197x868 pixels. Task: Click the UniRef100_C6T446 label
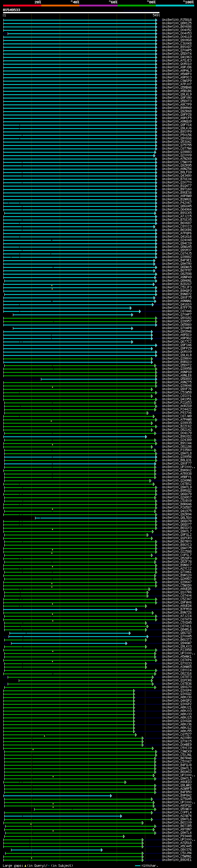(177, 311)
